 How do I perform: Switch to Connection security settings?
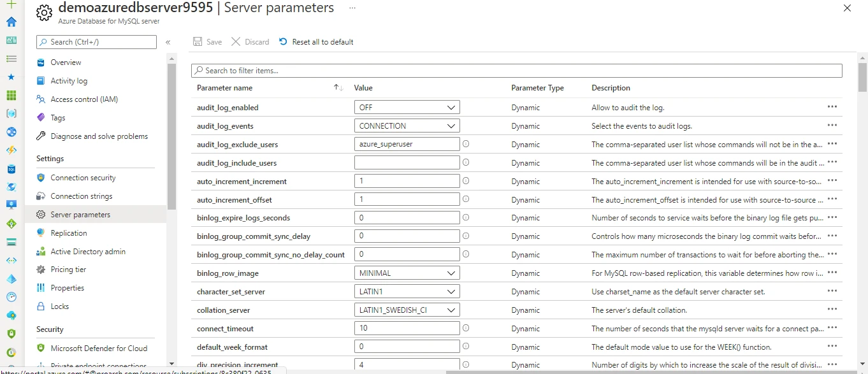click(83, 177)
